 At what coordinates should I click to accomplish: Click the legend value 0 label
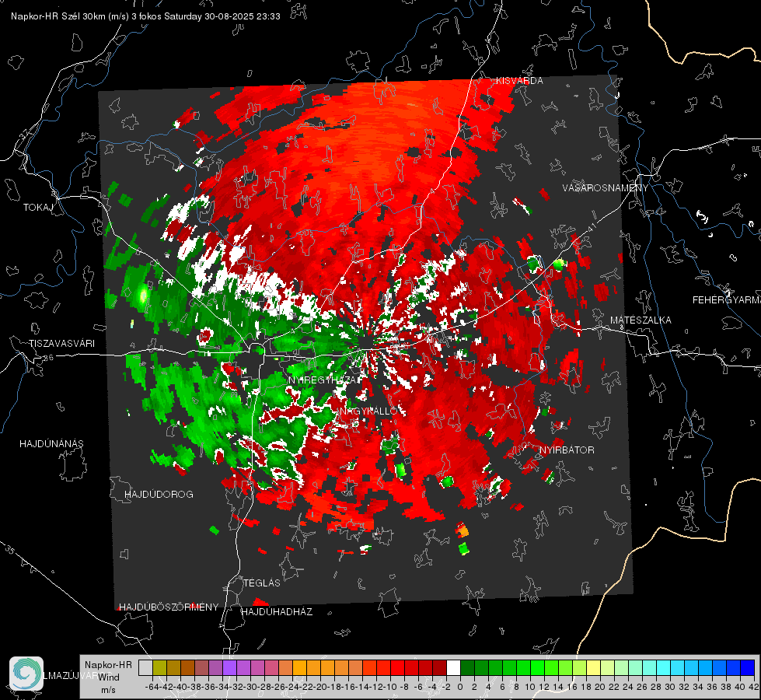click(x=460, y=687)
